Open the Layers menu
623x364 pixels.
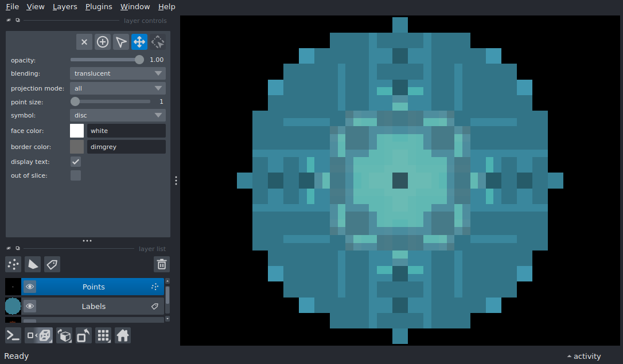pyautogui.click(x=65, y=7)
